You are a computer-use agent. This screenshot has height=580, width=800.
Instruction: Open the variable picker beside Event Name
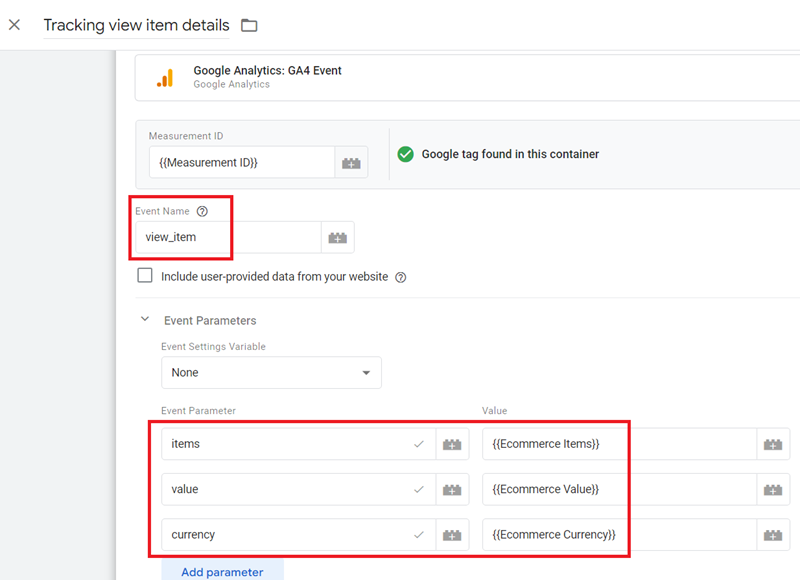point(337,237)
